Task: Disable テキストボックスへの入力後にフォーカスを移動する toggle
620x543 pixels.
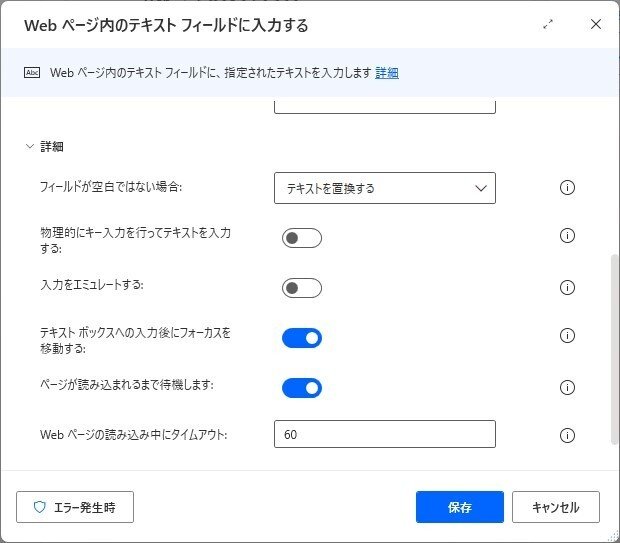Action: click(x=302, y=338)
